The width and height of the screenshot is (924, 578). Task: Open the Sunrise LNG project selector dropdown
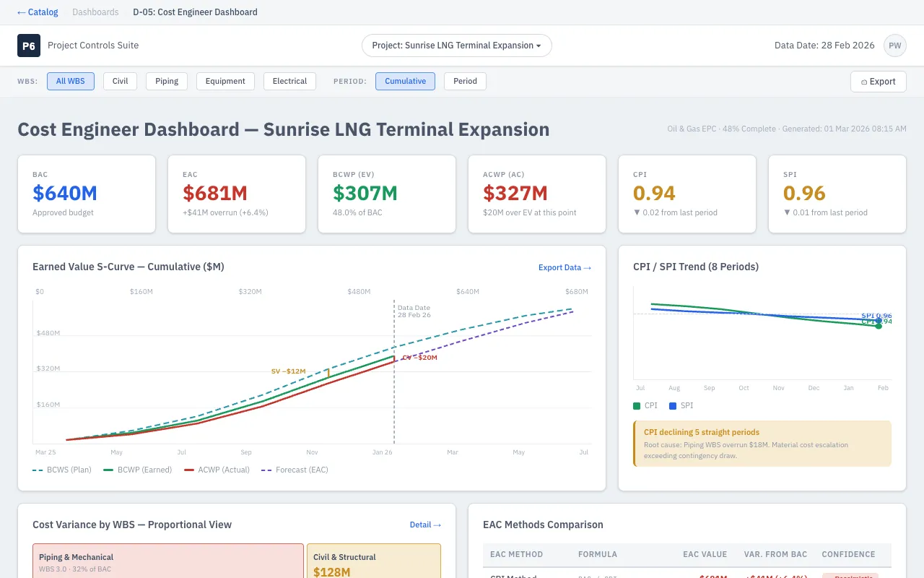click(456, 45)
